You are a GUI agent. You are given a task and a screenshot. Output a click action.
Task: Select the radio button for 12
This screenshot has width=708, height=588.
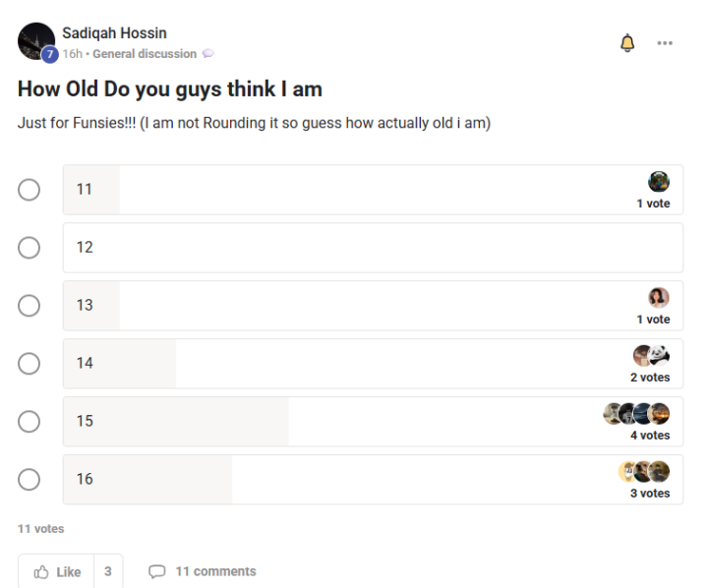click(x=29, y=248)
